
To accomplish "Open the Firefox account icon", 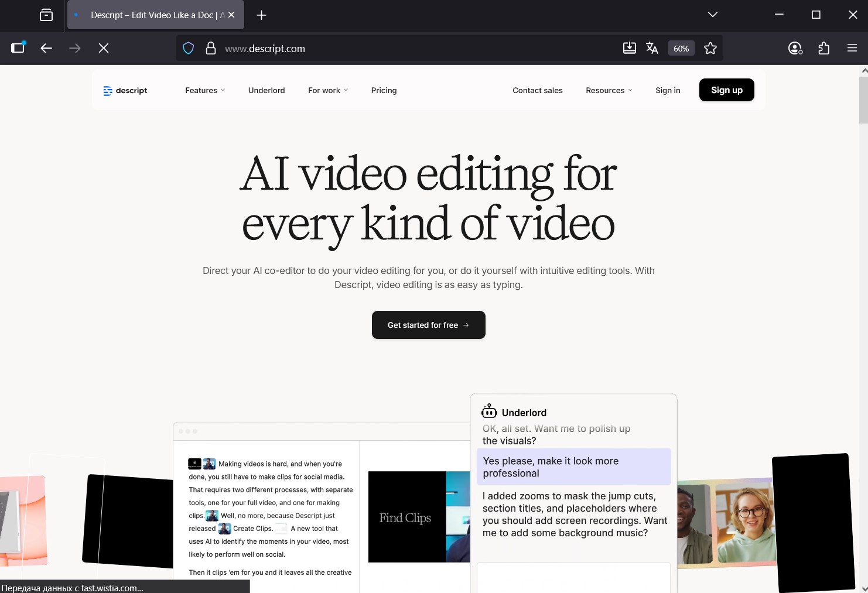I will (795, 48).
